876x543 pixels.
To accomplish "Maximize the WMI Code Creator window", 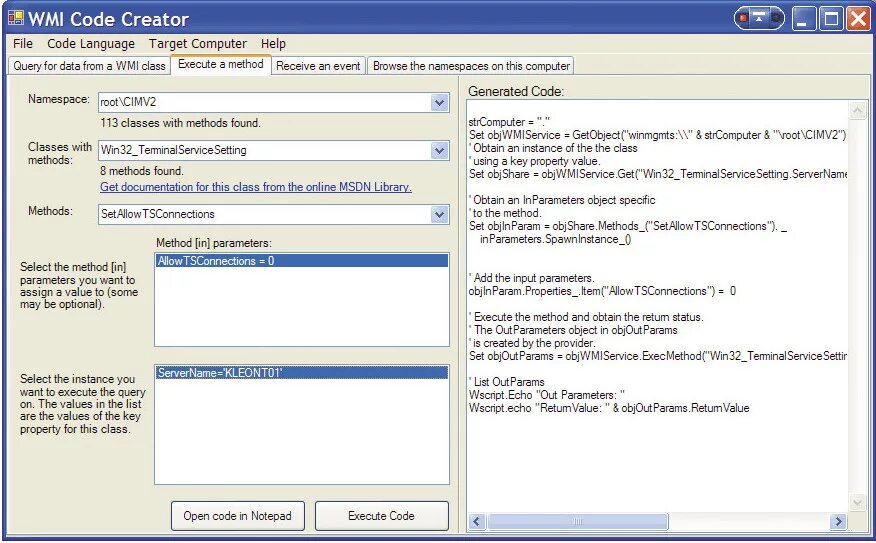I will click(x=830, y=19).
